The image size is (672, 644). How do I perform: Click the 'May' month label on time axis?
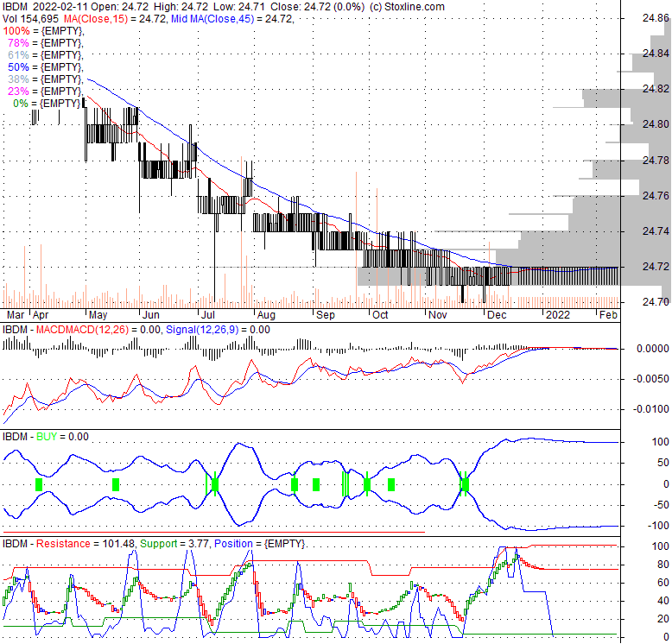pyautogui.click(x=98, y=315)
